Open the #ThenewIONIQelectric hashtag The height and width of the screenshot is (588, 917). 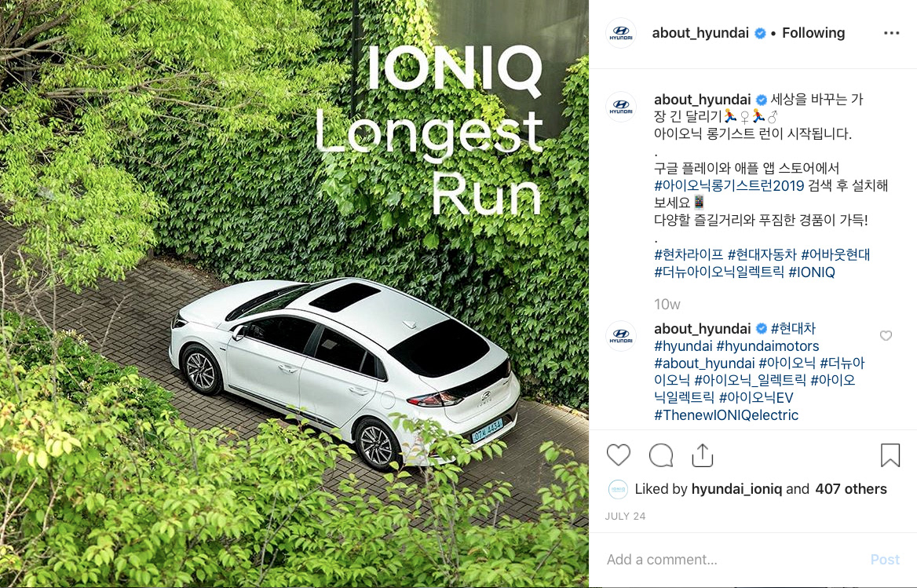click(x=725, y=415)
